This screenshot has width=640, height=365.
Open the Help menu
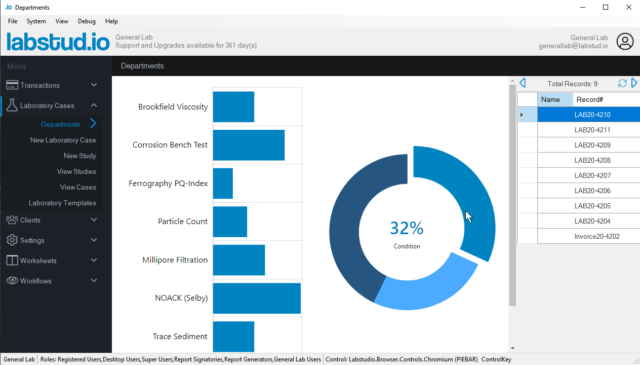[x=111, y=21]
